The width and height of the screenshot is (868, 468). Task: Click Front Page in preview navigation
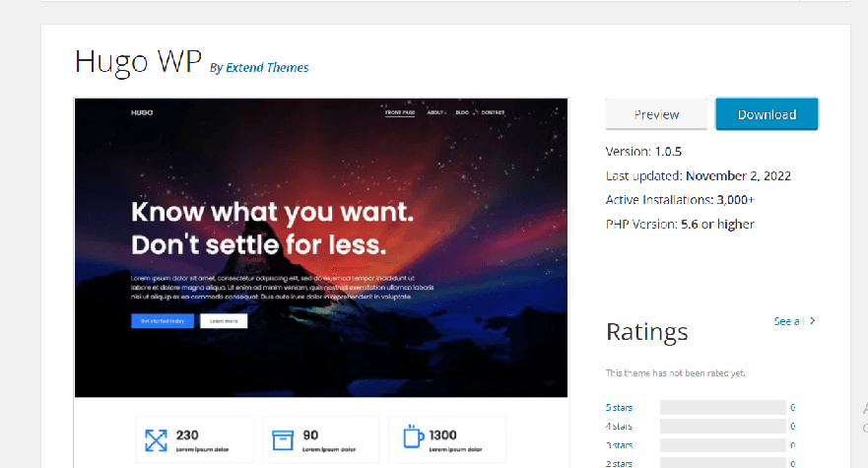click(x=400, y=112)
